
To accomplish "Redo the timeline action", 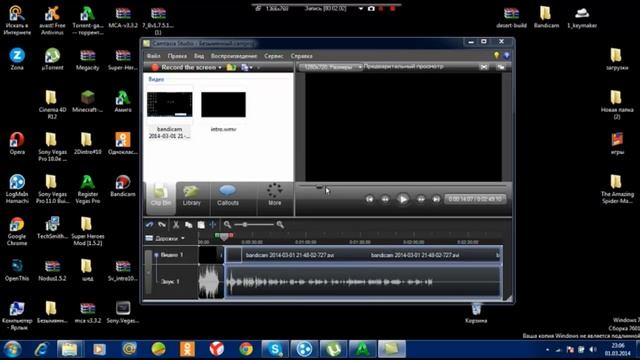I will tap(162, 224).
